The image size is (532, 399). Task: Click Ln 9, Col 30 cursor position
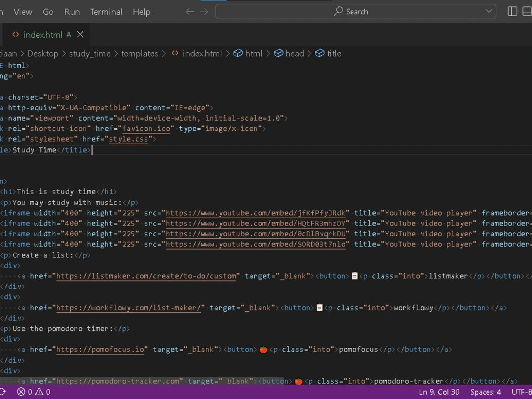[x=439, y=392]
